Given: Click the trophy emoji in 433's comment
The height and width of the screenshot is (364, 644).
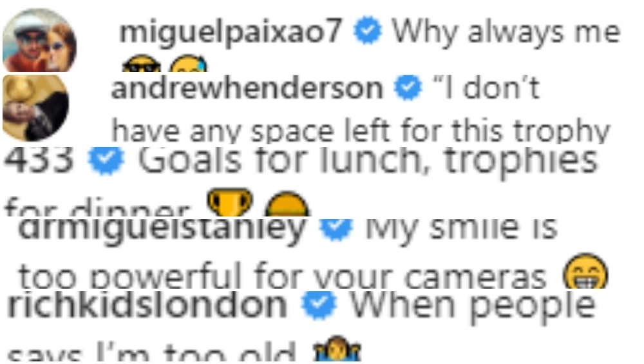Looking at the screenshot, I should click(x=230, y=202).
